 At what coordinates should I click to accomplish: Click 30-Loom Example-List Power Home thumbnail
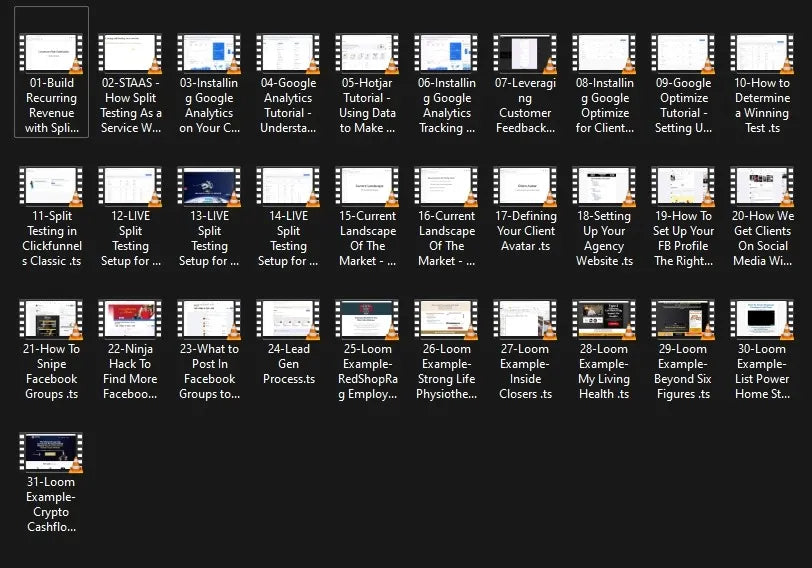pyautogui.click(x=762, y=320)
